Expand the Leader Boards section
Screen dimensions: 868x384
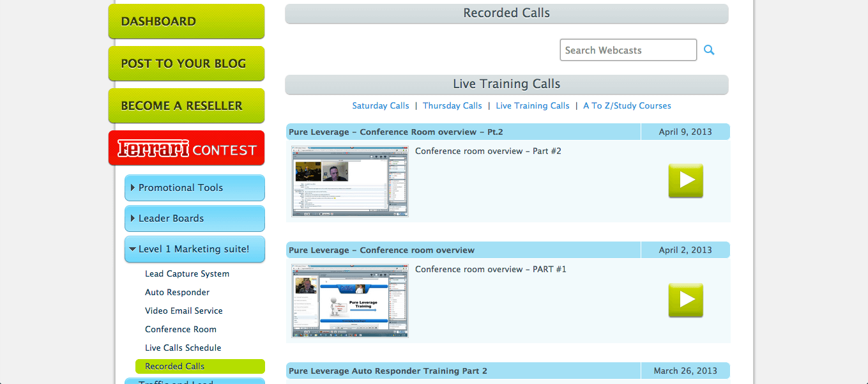click(195, 219)
